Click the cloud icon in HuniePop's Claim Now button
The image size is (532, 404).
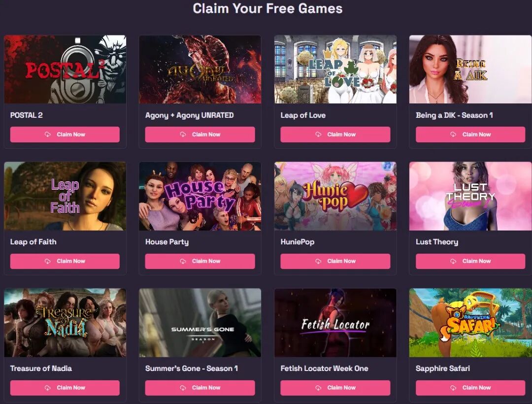(x=318, y=261)
